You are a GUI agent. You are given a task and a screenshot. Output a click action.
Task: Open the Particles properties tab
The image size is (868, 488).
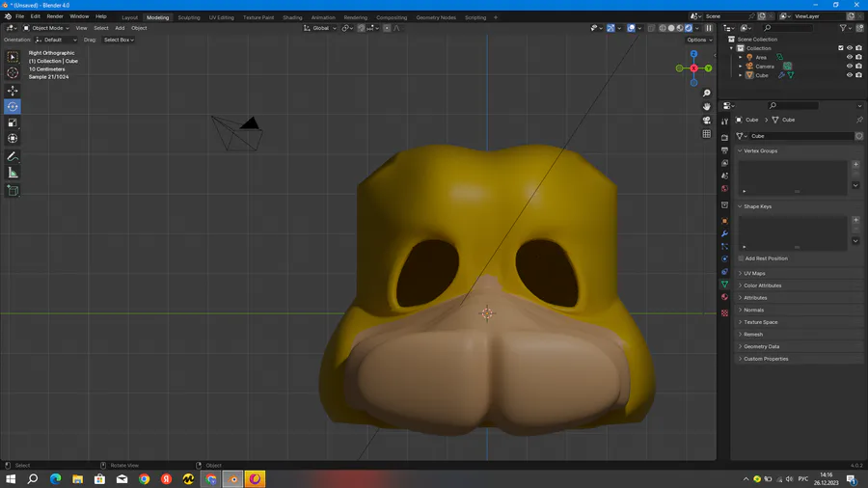point(724,246)
